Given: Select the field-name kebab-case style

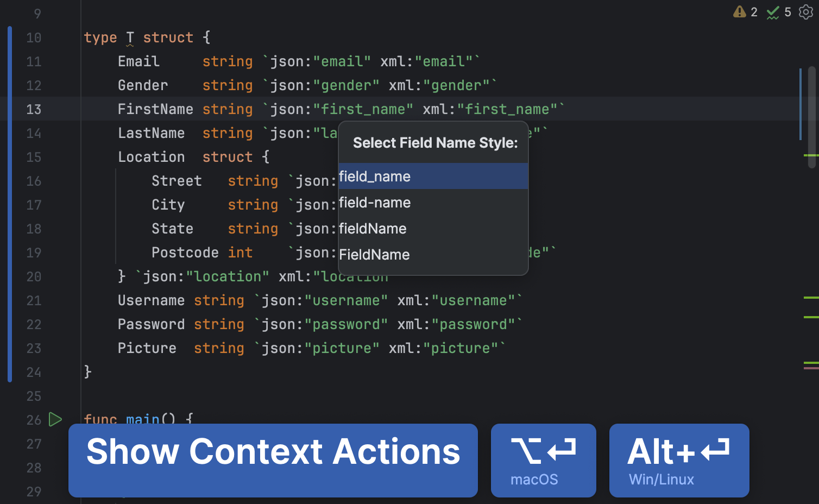Looking at the screenshot, I should click(x=375, y=203).
